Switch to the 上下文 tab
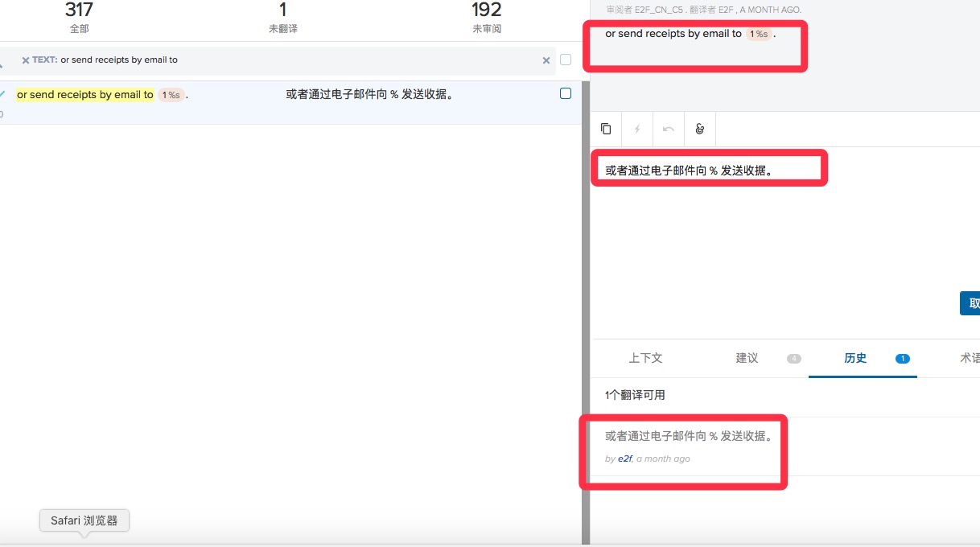Screen dimensions: 980x547 click(x=645, y=359)
